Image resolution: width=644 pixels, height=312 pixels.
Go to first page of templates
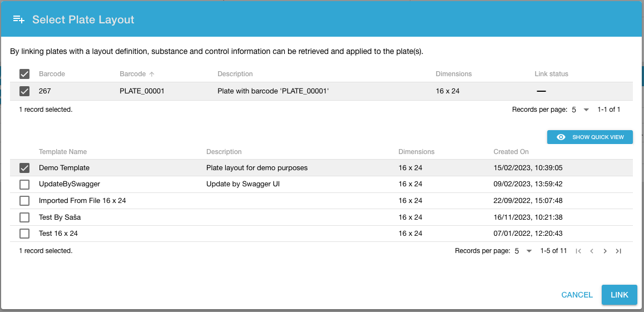(x=578, y=251)
